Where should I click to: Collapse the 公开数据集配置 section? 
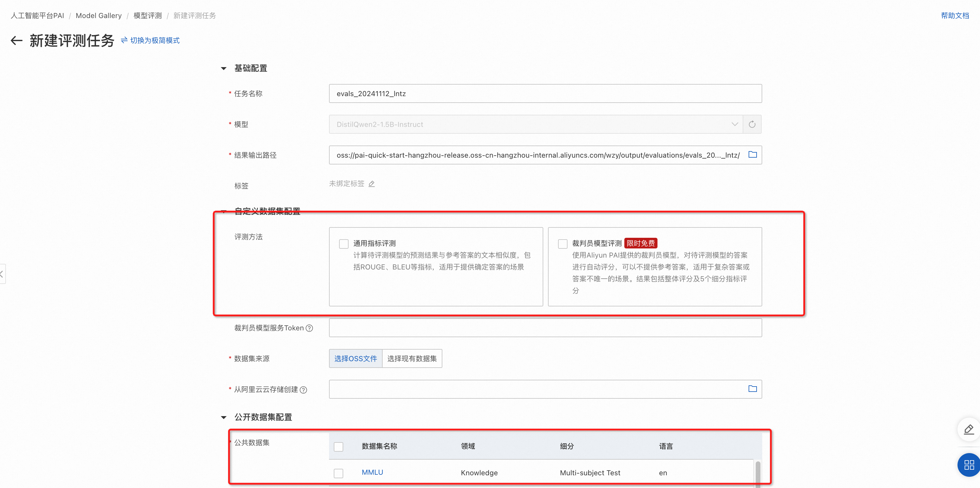224,418
